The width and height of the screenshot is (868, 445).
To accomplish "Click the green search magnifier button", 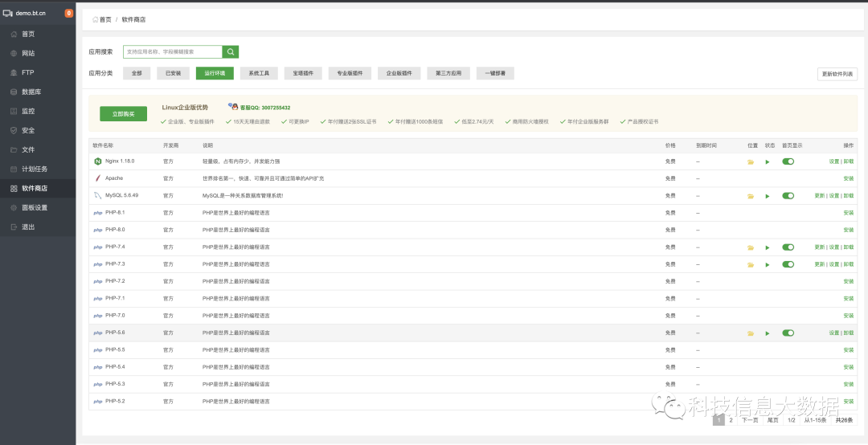I will pyautogui.click(x=231, y=51).
